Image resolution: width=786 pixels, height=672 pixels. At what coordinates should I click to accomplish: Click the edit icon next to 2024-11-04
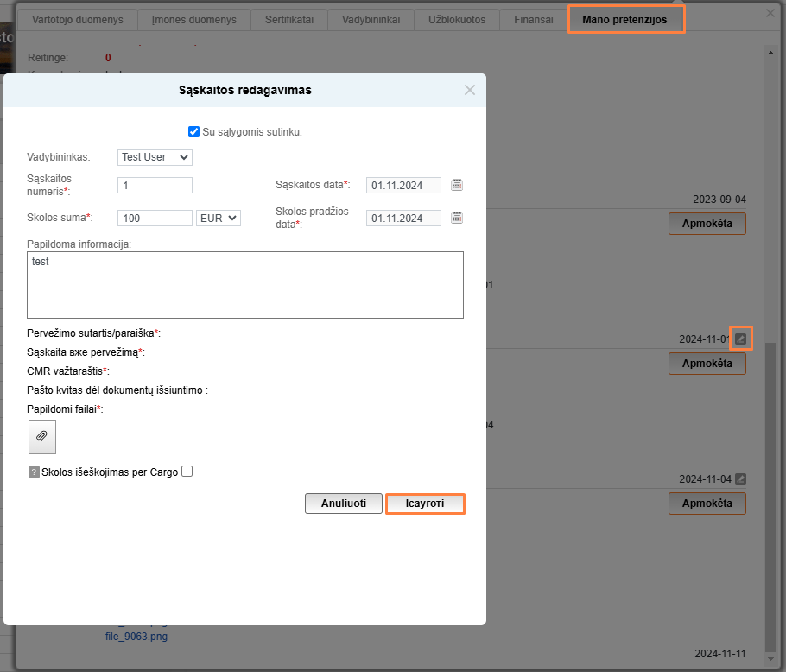tap(740, 479)
